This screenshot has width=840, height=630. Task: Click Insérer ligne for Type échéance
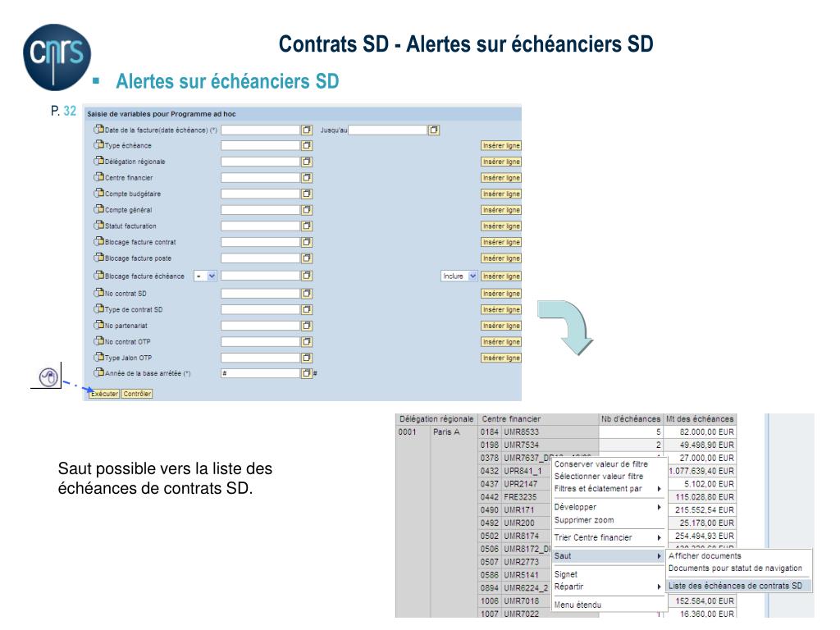coord(501,146)
